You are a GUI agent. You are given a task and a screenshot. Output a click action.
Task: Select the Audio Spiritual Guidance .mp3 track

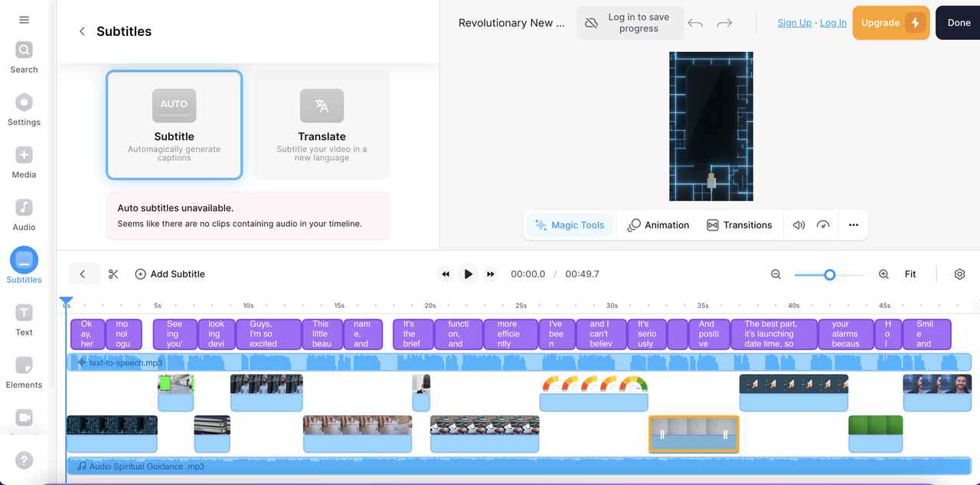[519, 466]
